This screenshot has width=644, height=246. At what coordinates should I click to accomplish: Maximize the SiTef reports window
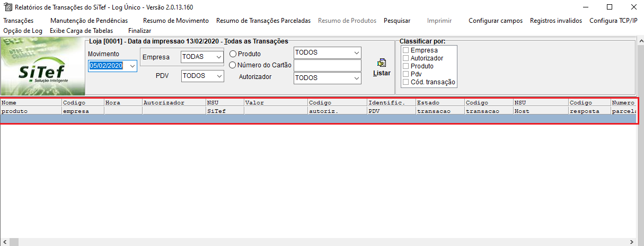610,7
